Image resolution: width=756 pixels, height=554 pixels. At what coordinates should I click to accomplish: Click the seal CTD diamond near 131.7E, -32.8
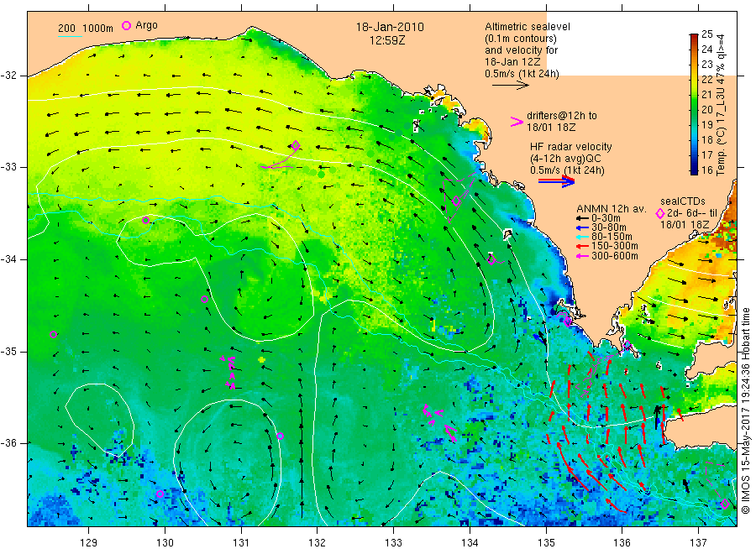(296, 145)
